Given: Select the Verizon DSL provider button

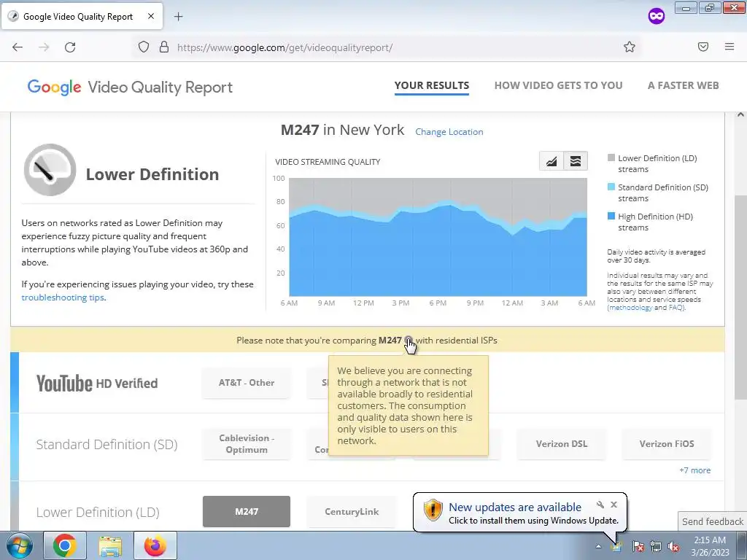Looking at the screenshot, I should pos(561,444).
